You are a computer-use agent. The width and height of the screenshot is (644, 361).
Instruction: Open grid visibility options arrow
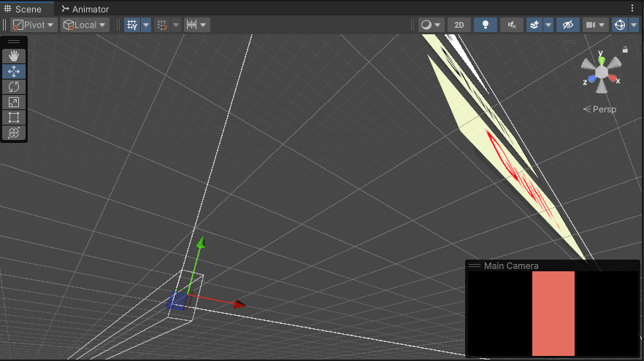click(146, 25)
